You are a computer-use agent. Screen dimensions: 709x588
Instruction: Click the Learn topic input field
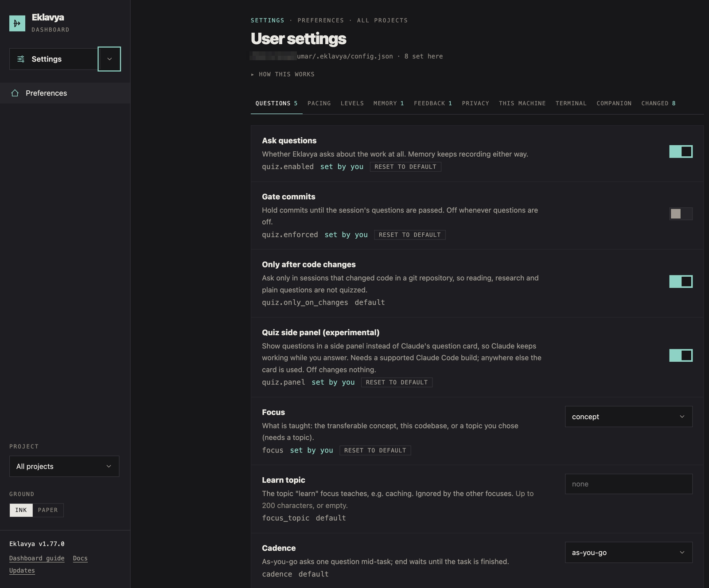pyautogui.click(x=628, y=484)
